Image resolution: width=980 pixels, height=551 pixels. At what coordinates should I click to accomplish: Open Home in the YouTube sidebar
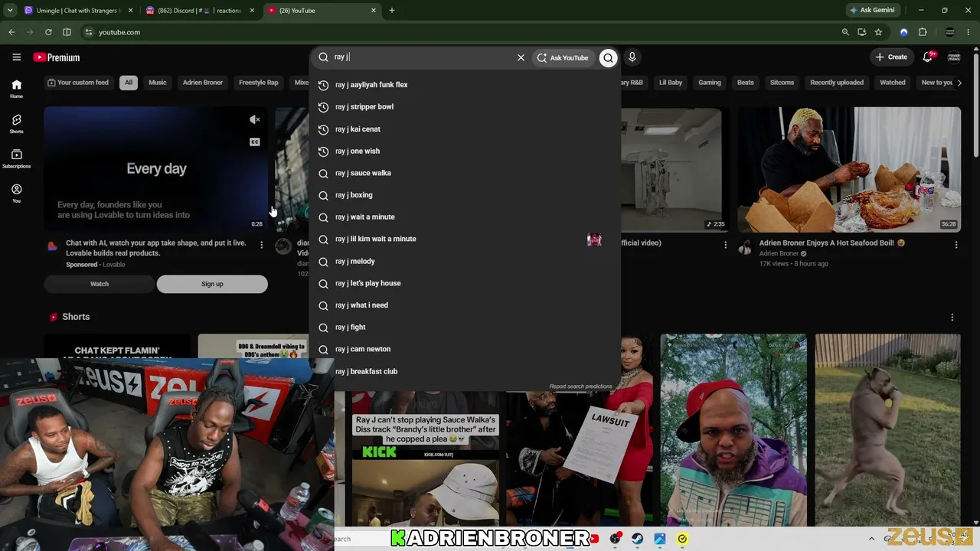(16, 89)
